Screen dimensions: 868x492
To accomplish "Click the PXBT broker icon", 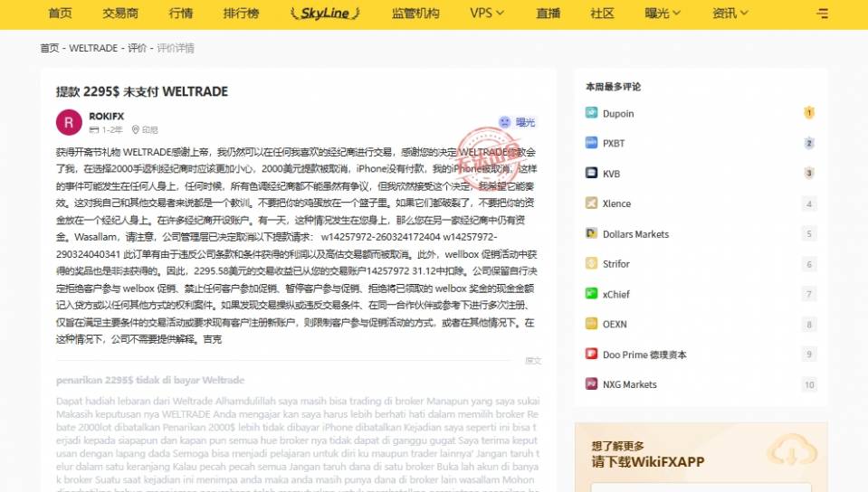I will coord(591,143).
